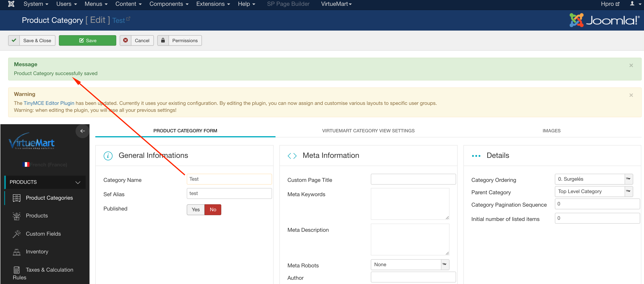
Task: Open Product Categories in sidebar
Action: pyautogui.click(x=49, y=198)
